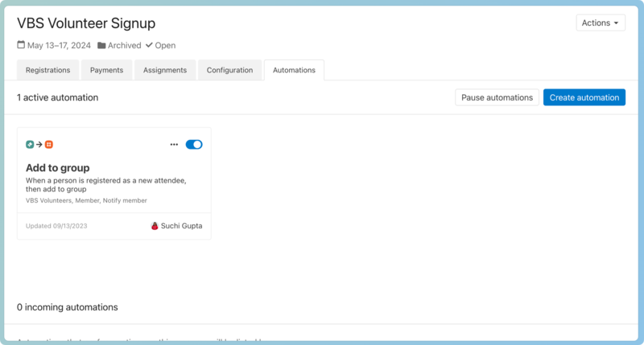Click the May 13–17, 2024 date text
The image size is (644, 345).
tap(59, 45)
